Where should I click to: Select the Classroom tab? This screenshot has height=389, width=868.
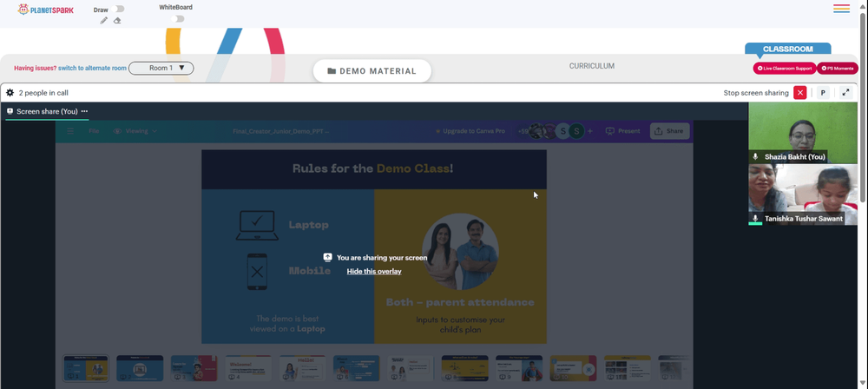(x=788, y=49)
